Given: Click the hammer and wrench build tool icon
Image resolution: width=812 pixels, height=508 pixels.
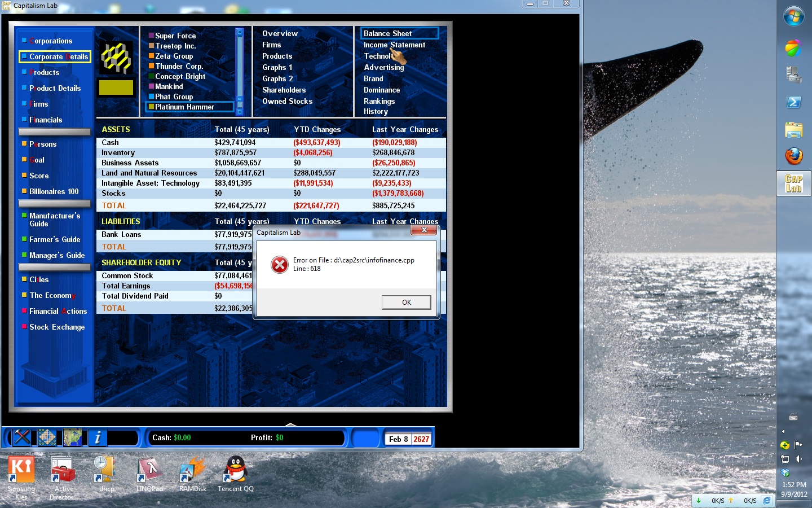Looking at the screenshot, I should (x=21, y=437).
